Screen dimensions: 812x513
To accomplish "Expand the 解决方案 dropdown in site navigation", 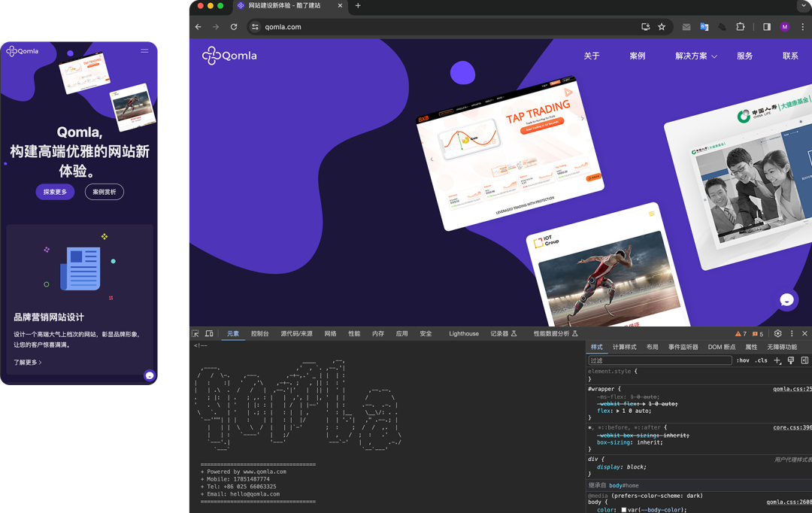I will coord(695,56).
